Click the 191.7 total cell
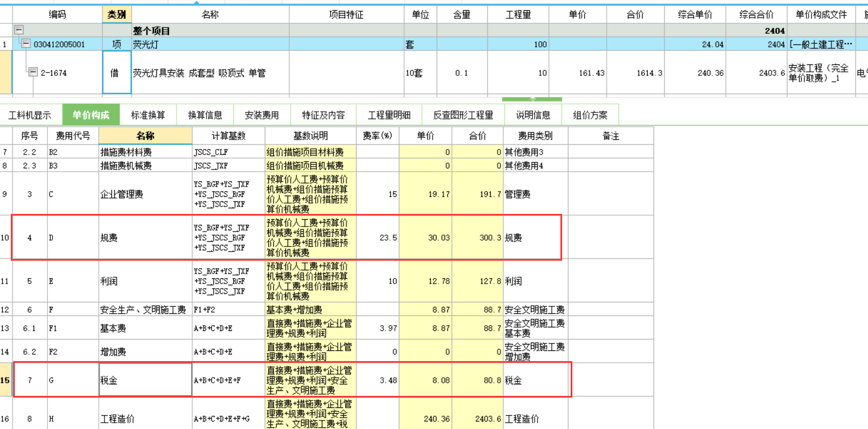This screenshot has height=429, width=868. [x=478, y=194]
